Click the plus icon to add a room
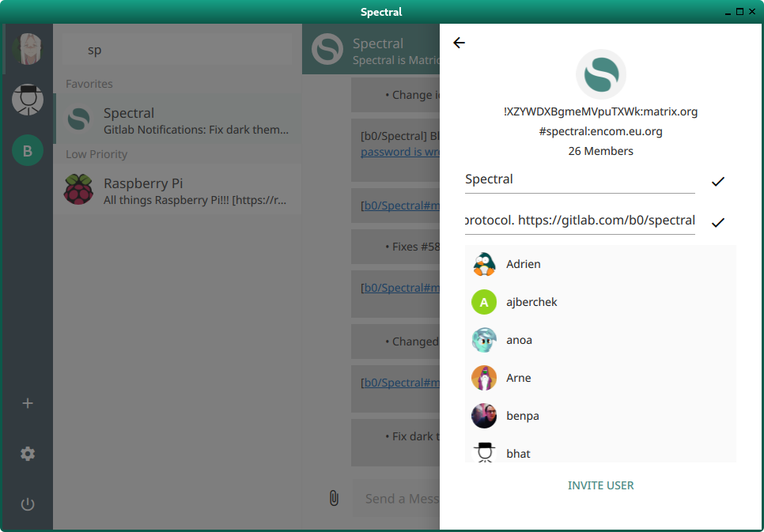 click(x=28, y=404)
